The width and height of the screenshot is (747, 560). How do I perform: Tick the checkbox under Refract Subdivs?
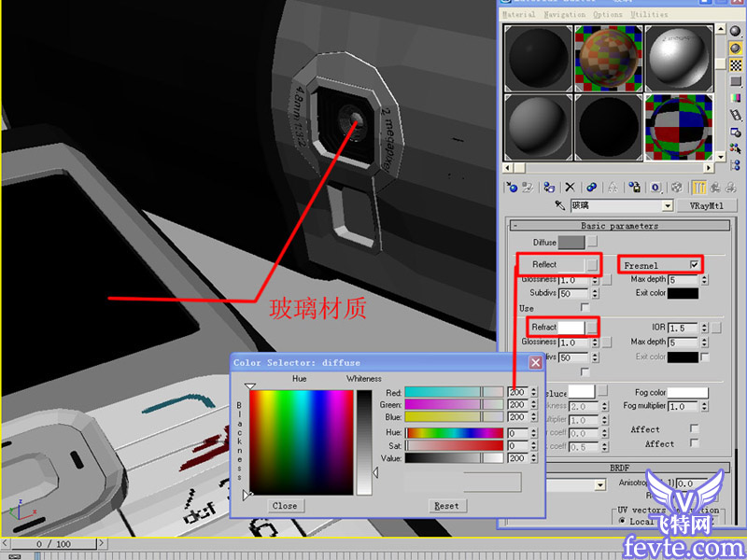pos(585,371)
